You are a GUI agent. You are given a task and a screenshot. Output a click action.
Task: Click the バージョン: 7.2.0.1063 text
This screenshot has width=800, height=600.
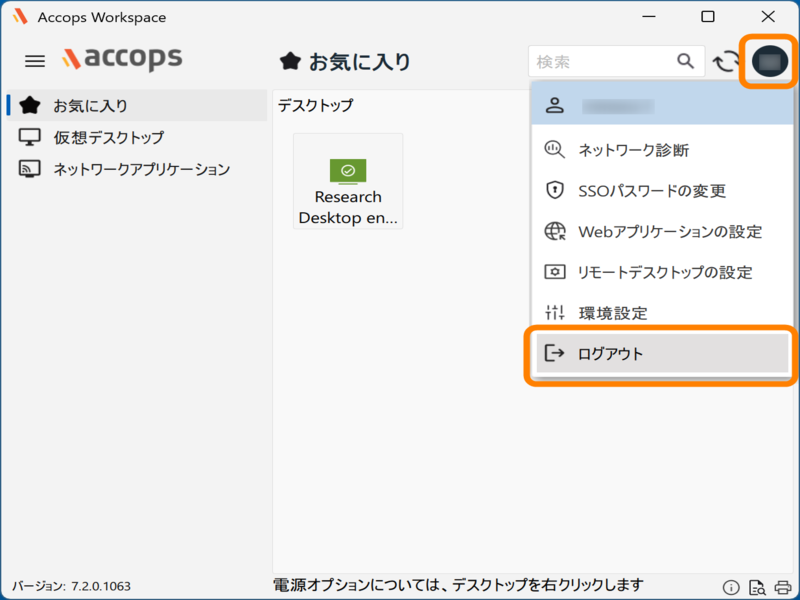71,586
